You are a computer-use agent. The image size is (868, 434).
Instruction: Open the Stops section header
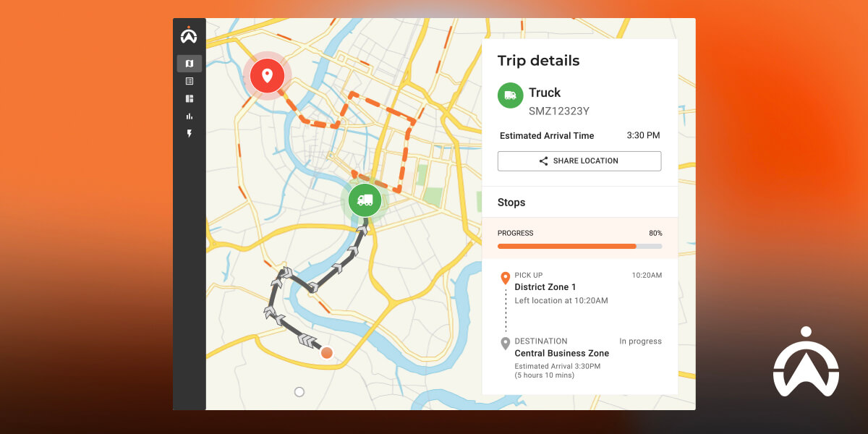coord(511,203)
